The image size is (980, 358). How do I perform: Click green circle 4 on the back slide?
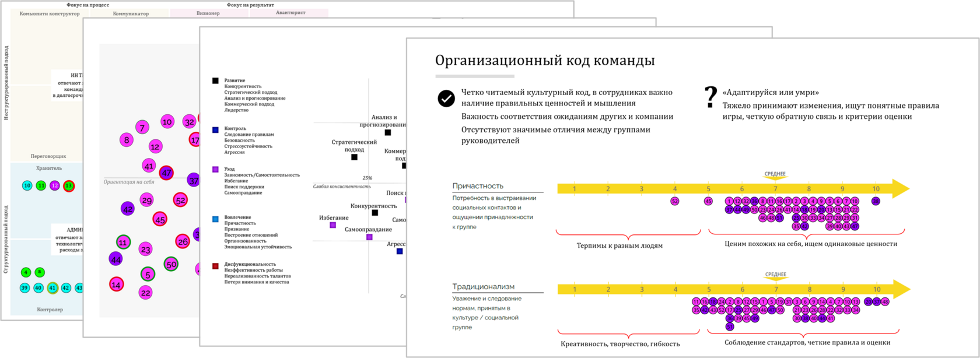pos(26,272)
